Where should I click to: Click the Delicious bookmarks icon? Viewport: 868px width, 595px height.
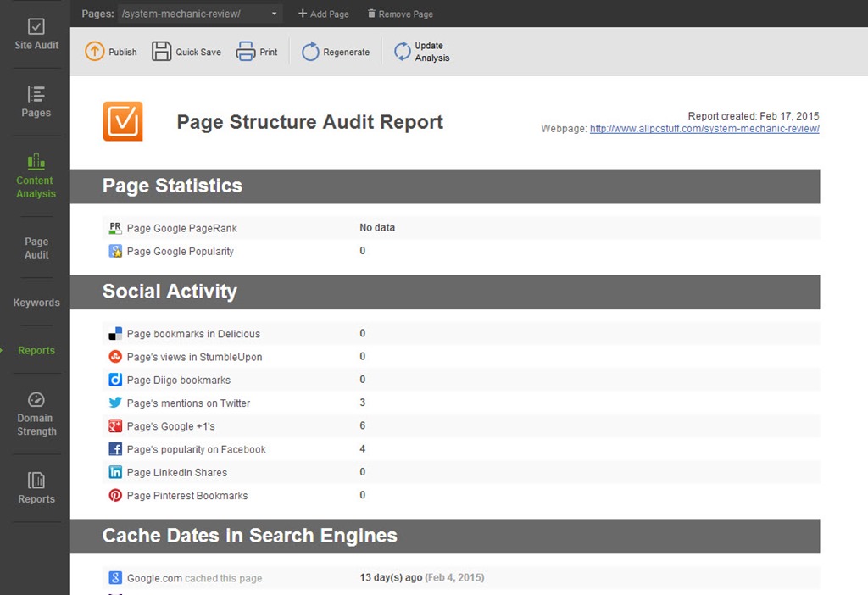pos(115,333)
